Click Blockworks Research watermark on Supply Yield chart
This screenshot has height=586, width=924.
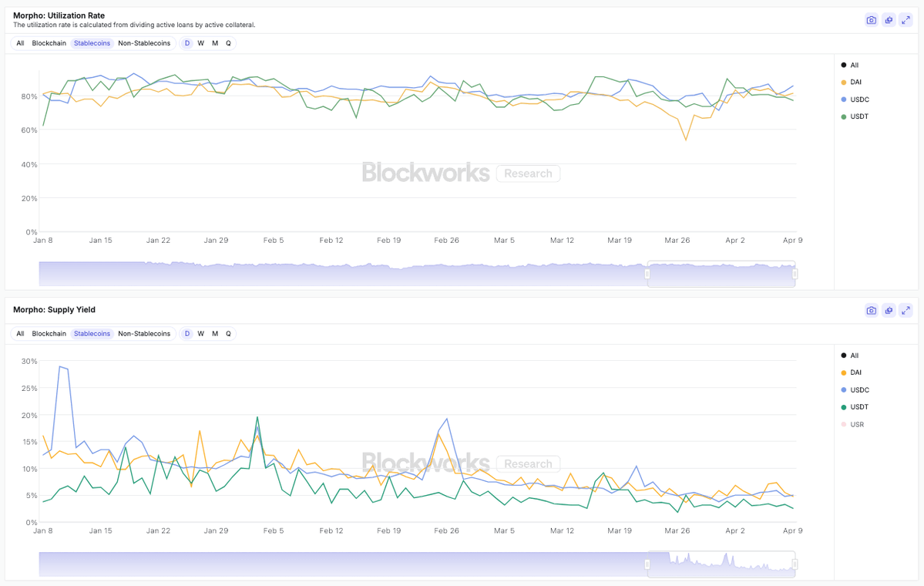tap(460, 463)
